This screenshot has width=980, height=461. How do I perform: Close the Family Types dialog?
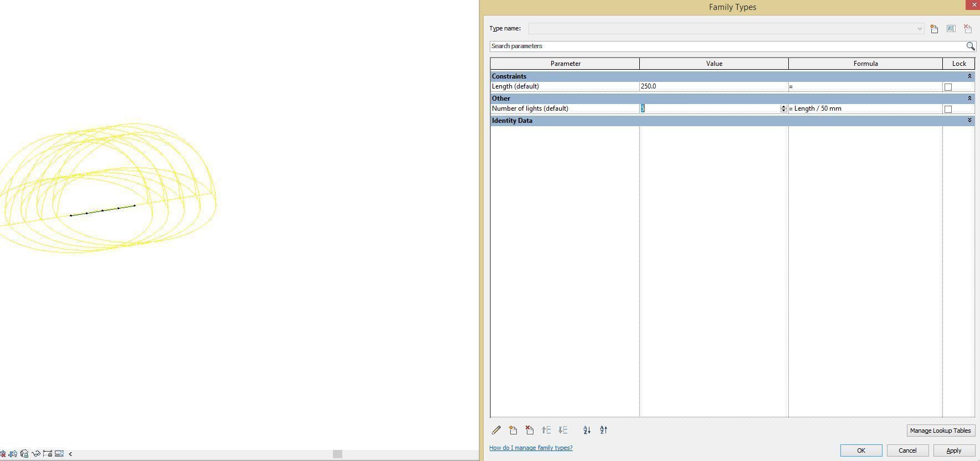pos(974,4)
